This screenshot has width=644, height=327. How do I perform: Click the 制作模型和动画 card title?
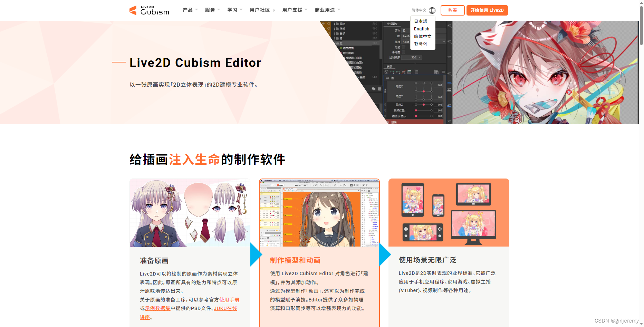point(295,260)
